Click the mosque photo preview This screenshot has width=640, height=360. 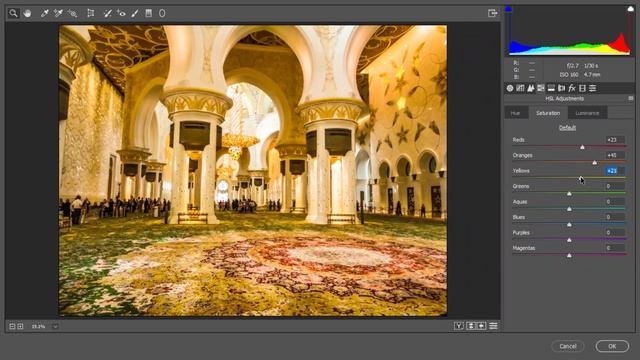[x=253, y=171]
